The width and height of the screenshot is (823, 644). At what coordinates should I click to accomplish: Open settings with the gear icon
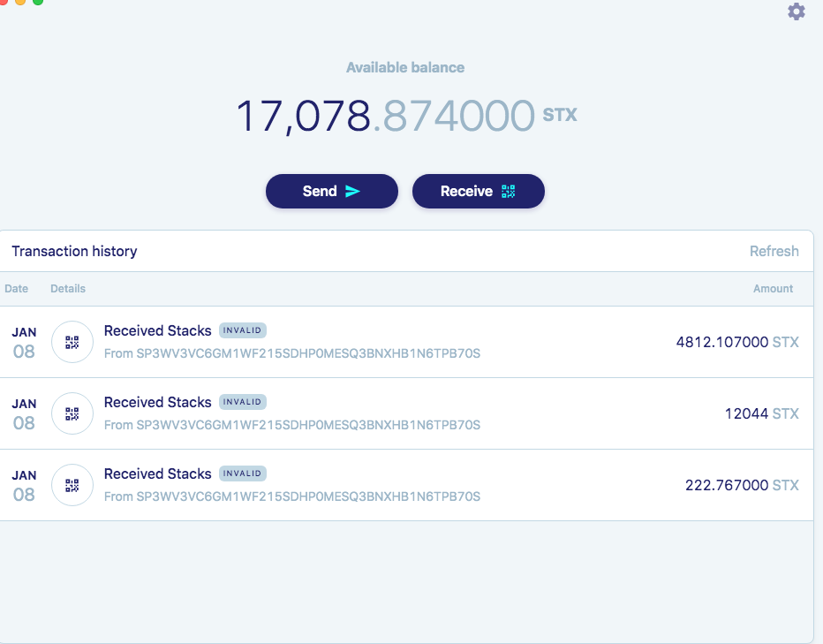797,11
